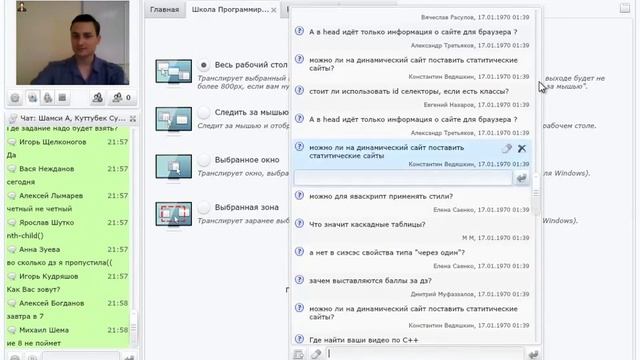This screenshot has width=640, height=360.
Task: Select the 'Весь рабочий стол' radio button
Action: coord(204,65)
